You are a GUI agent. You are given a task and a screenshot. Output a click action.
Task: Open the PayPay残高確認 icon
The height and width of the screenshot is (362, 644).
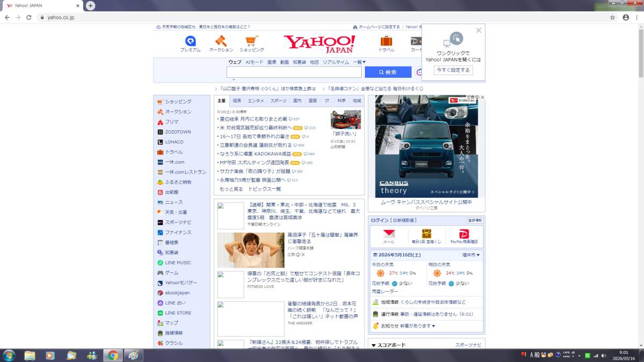(x=464, y=234)
